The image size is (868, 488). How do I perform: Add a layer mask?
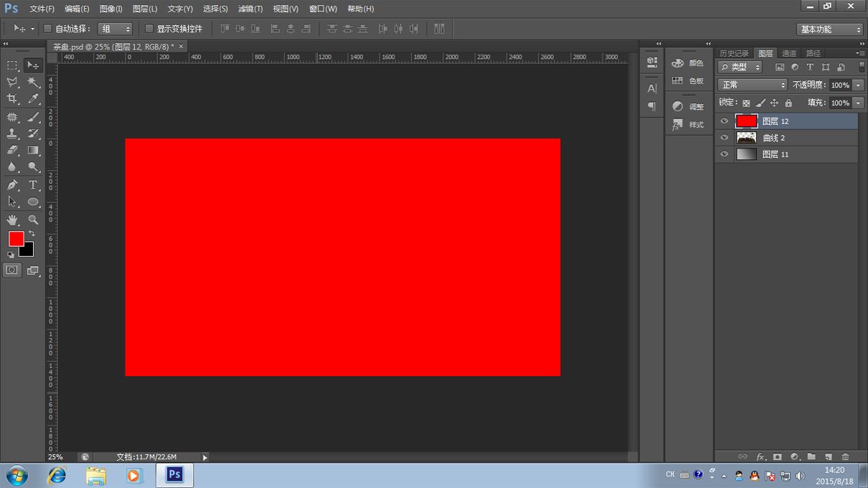point(777,457)
